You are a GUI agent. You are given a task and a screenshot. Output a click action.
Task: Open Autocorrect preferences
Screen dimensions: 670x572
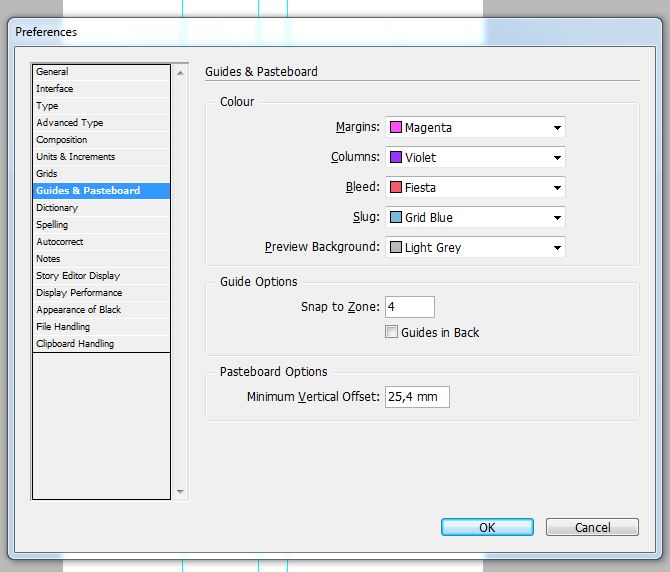[101, 242]
